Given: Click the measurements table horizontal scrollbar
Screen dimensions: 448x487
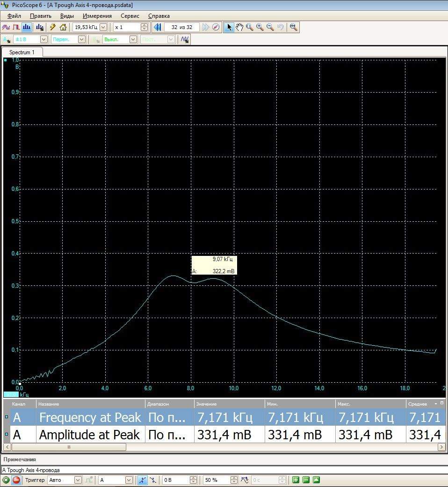Looking at the screenshot, I should (x=69, y=447).
